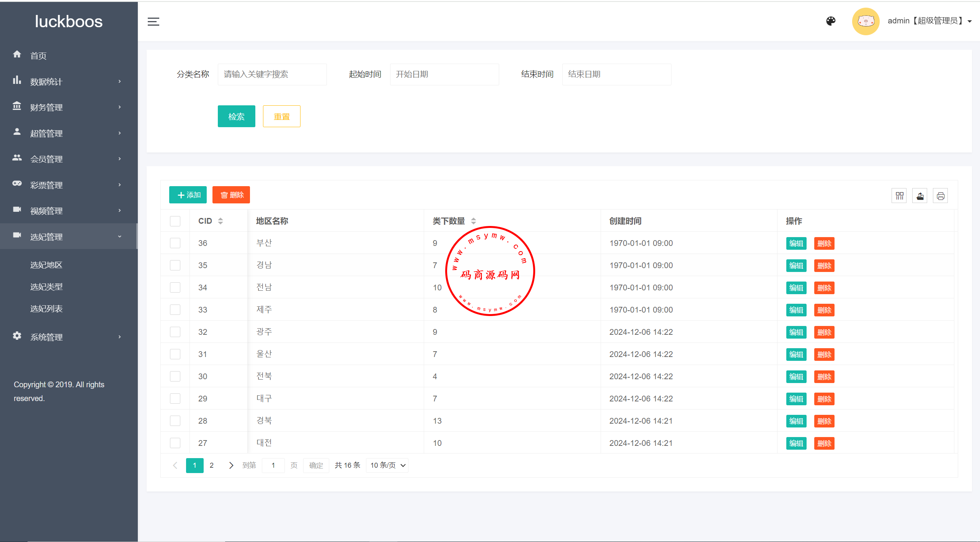The image size is (980, 542).
Task: Open the 选妃地区 submenu item
Action: click(46, 265)
